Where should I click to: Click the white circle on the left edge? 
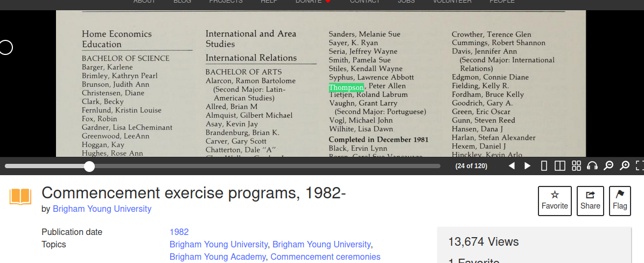pos(6,47)
